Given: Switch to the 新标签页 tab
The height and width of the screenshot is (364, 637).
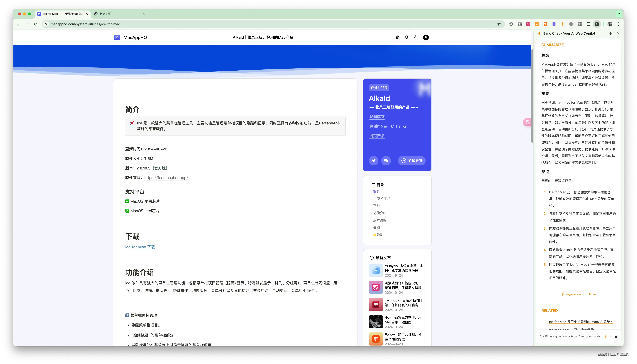Looking at the screenshot, I should point(105,14).
